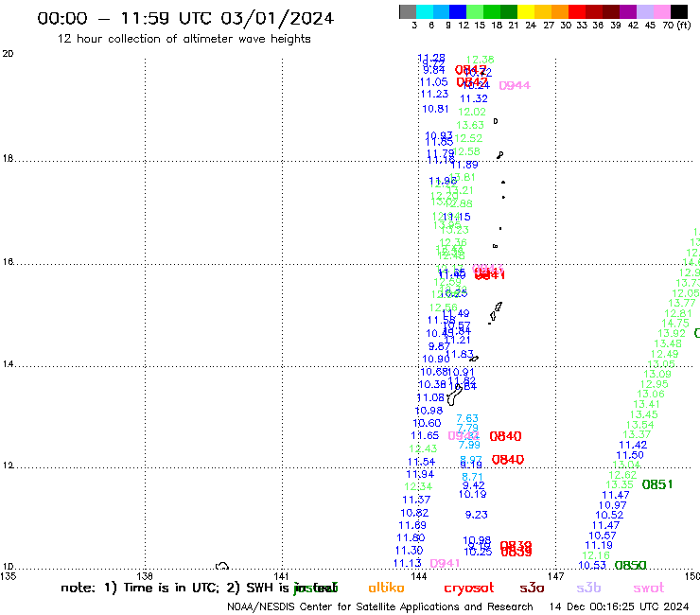The height and width of the screenshot is (615, 700).
Task: Click the wave height value '9.23'
Action: pyautogui.click(x=477, y=515)
